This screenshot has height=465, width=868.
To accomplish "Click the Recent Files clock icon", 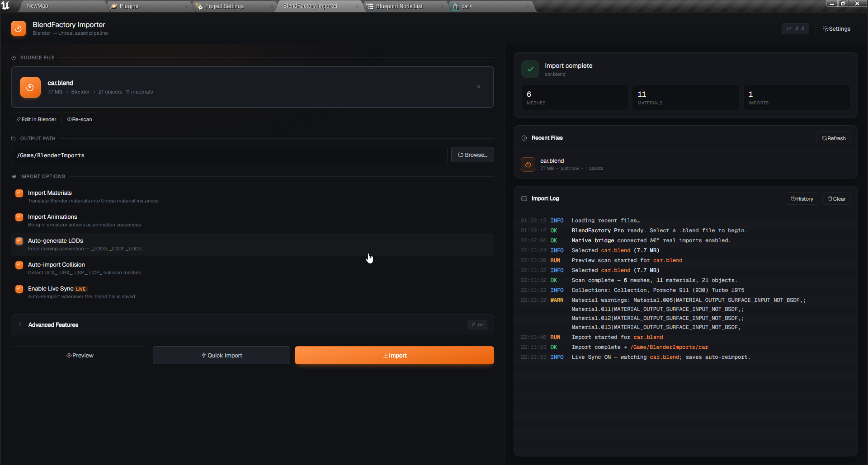I will 524,138.
